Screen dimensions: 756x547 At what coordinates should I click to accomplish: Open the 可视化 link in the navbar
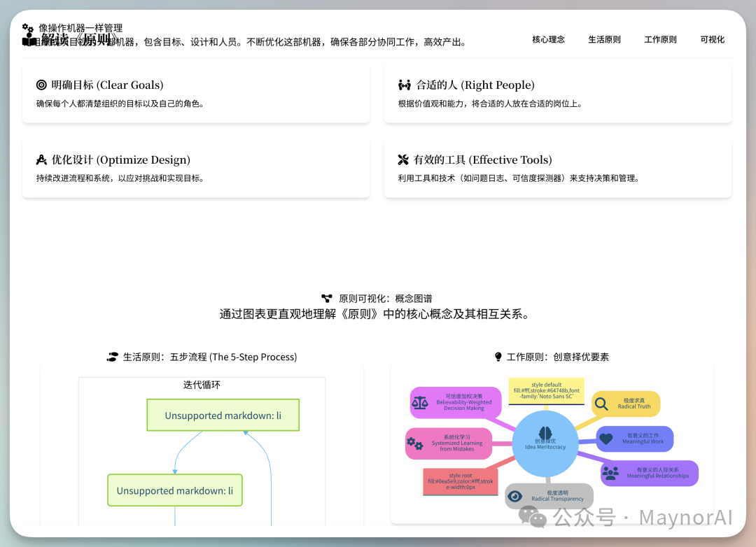tap(713, 40)
